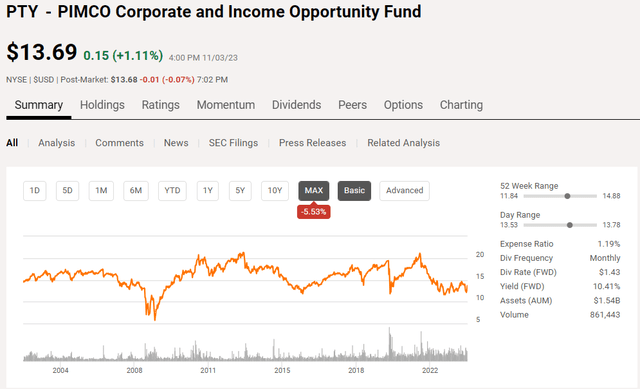Filter feed by Analysis
Image resolution: width=640 pixels, height=389 pixels.
tap(57, 143)
